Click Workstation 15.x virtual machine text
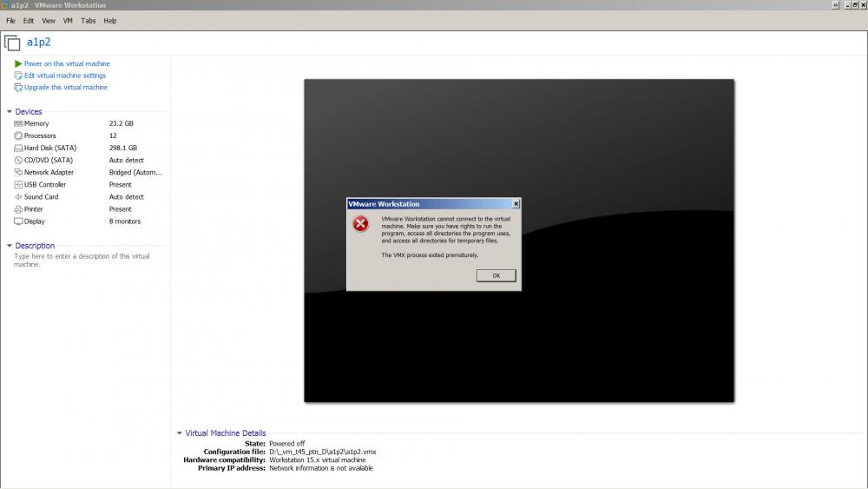 [x=317, y=460]
